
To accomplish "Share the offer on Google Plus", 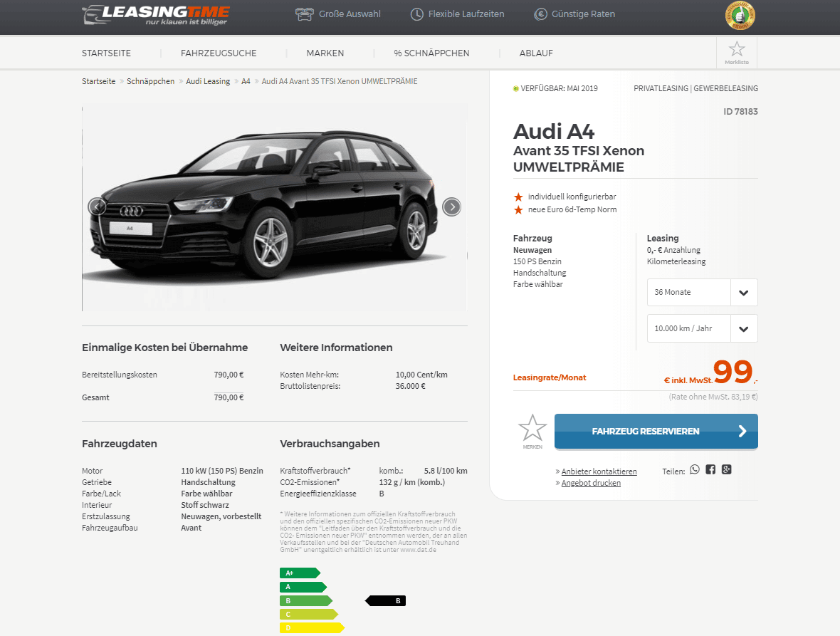I will [x=726, y=470].
